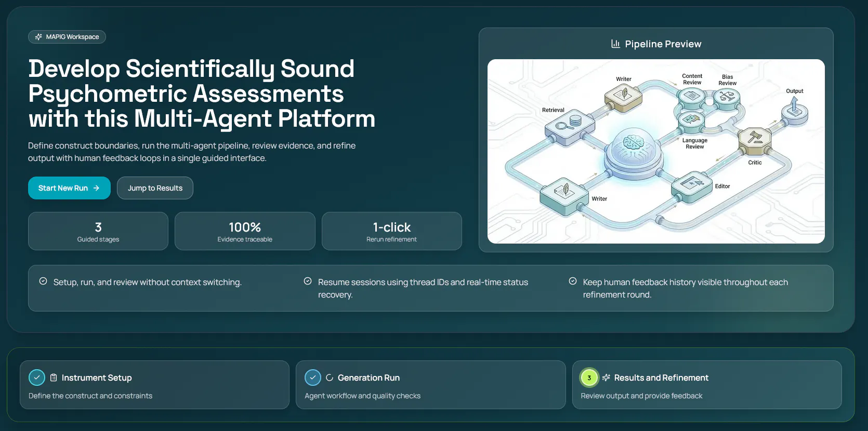This screenshot has width=868, height=431.
Task: Click 'Setup, run, and review without context switching' text
Action: pyautogui.click(x=148, y=282)
